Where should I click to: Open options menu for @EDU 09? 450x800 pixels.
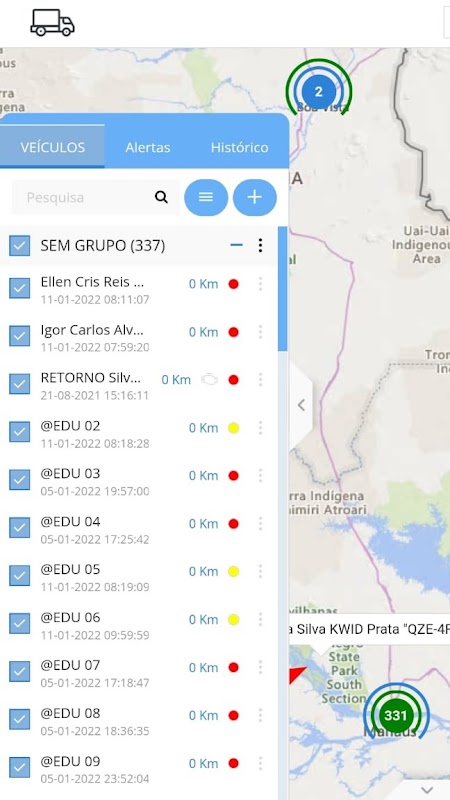tap(260, 763)
